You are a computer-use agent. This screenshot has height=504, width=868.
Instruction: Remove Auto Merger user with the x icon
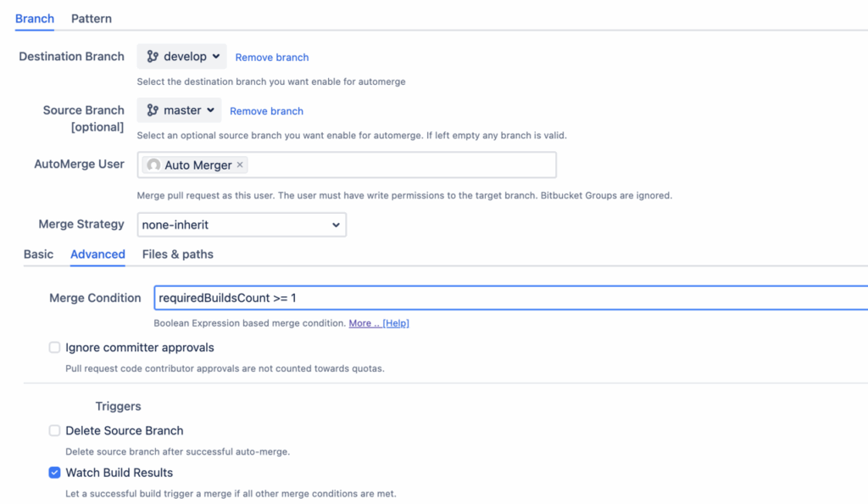[240, 165]
